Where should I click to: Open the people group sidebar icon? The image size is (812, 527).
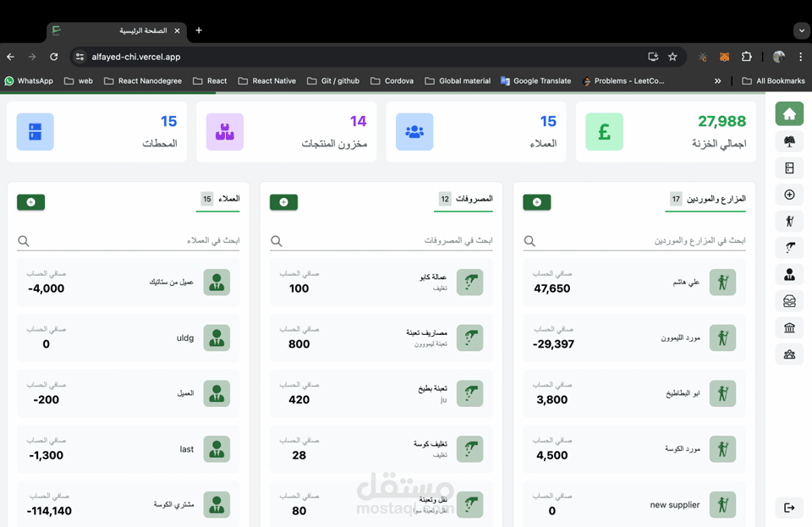pos(789,354)
